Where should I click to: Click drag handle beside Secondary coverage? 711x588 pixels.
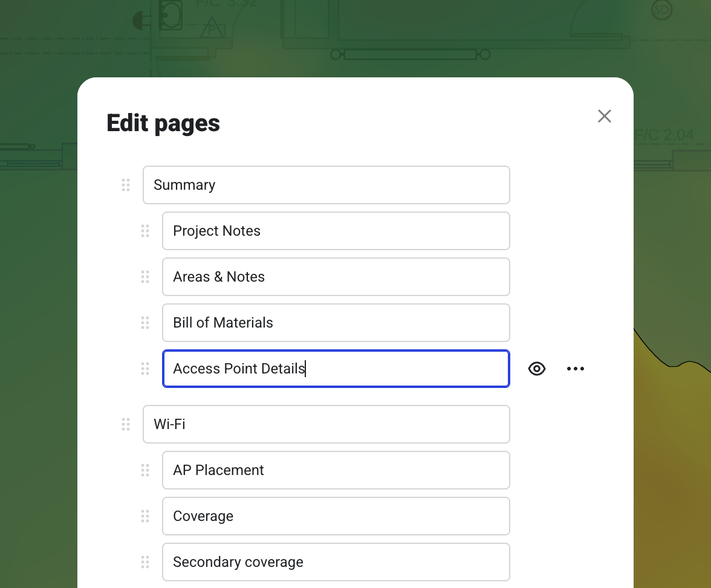click(145, 562)
